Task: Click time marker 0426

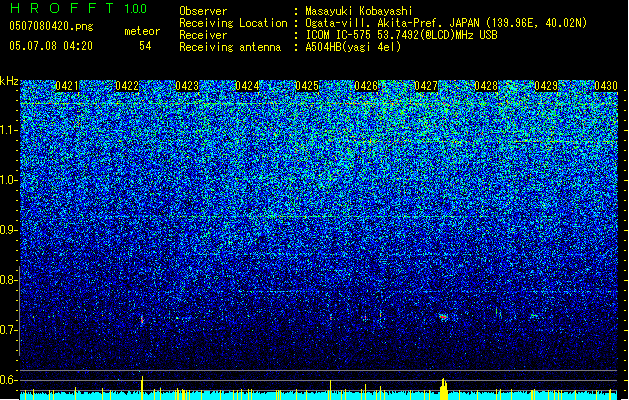Action: point(366,86)
